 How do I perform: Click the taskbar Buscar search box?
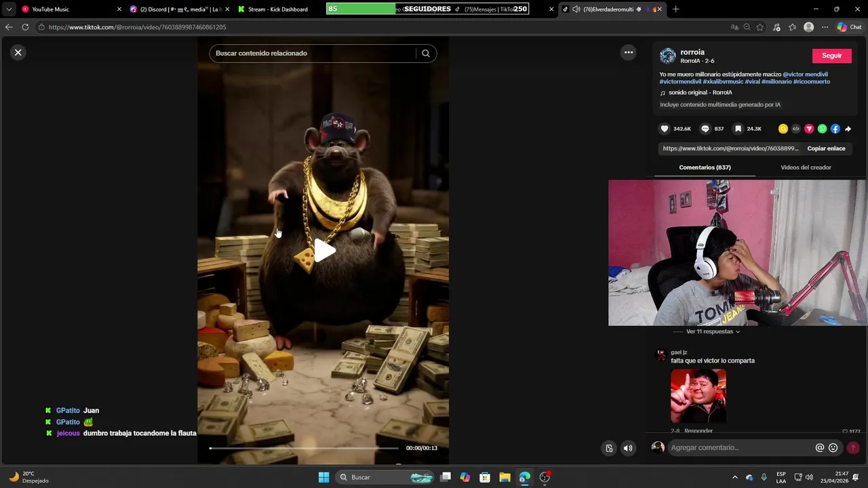(385, 477)
